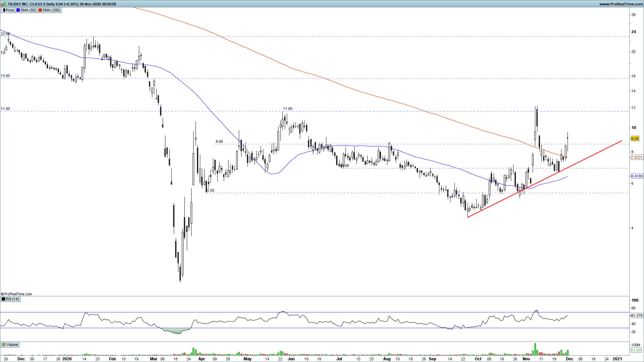Click the red 7.6221 SMA value tag

coord(637,157)
